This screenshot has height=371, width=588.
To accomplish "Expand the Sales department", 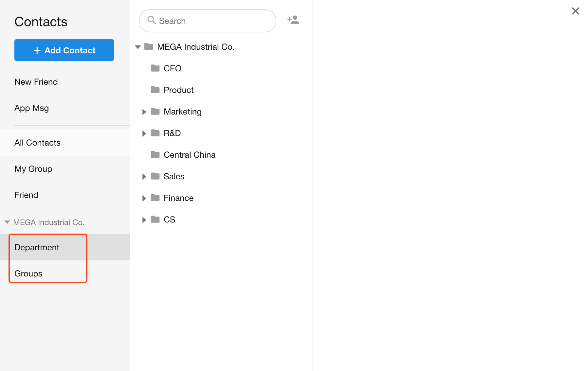I will tap(144, 177).
